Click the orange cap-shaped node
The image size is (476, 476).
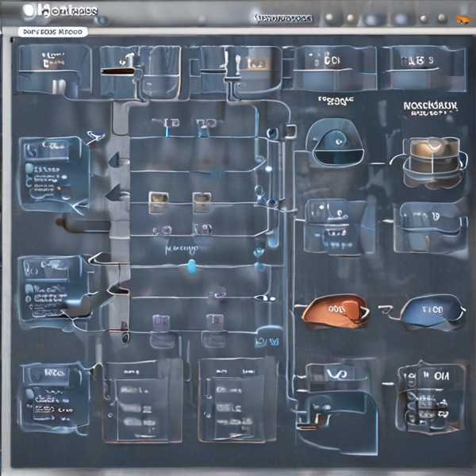tap(335, 310)
